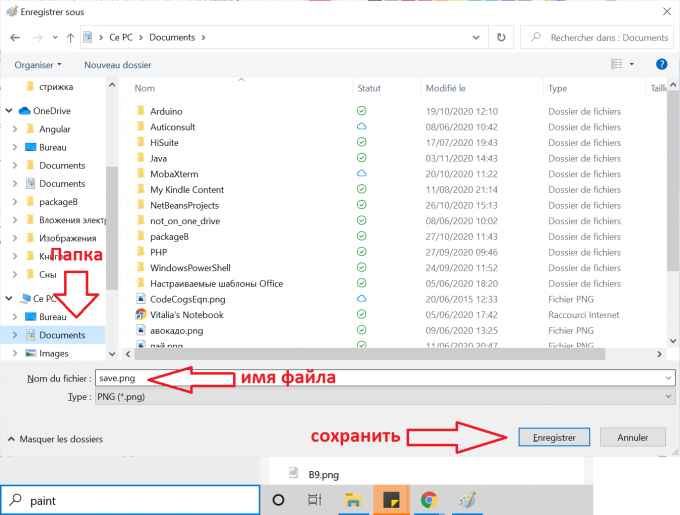Click Masquer les dossiers
680x515 pixels.
(x=60, y=438)
